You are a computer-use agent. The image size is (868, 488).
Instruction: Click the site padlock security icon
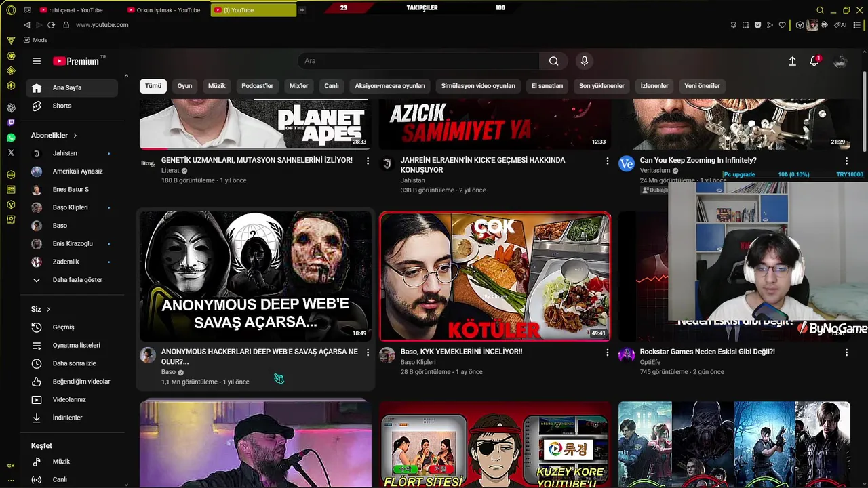[66, 25]
